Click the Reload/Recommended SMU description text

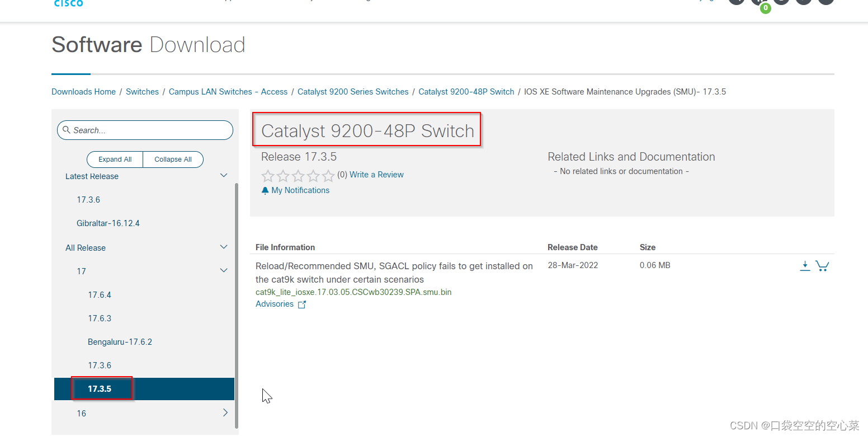click(x=394, y=273)
